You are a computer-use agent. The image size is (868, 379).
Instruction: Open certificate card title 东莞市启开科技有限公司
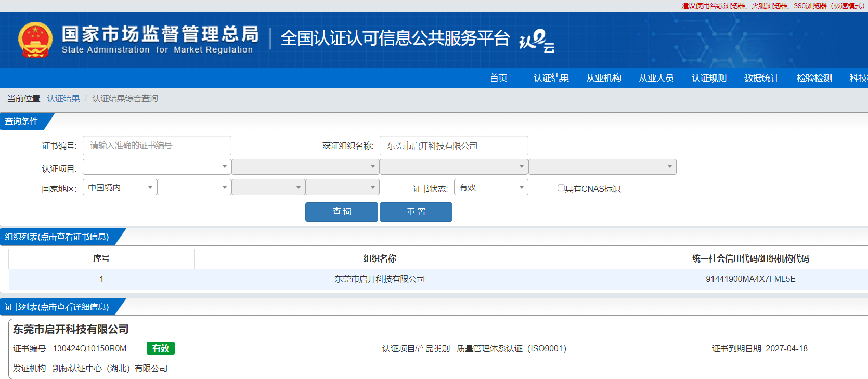point(71,329)
